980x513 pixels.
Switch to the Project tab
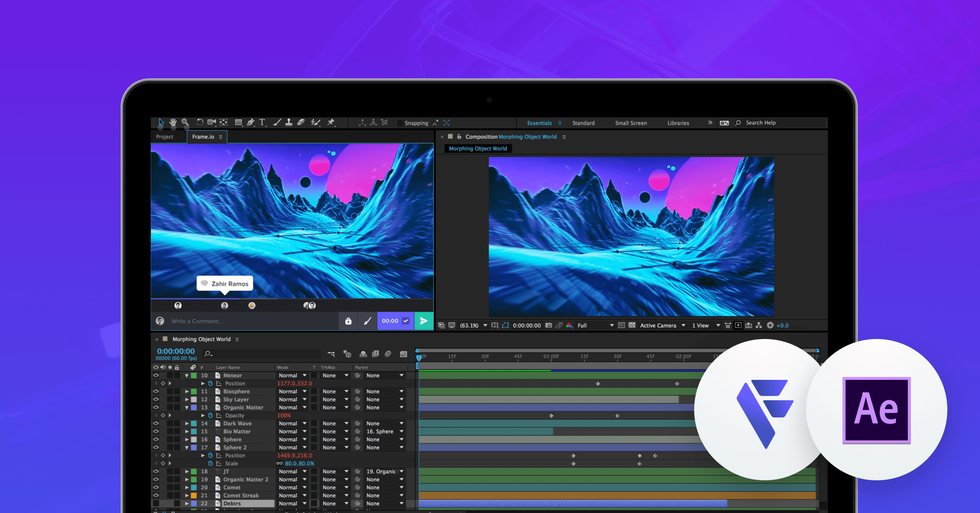tap(165, 137)
